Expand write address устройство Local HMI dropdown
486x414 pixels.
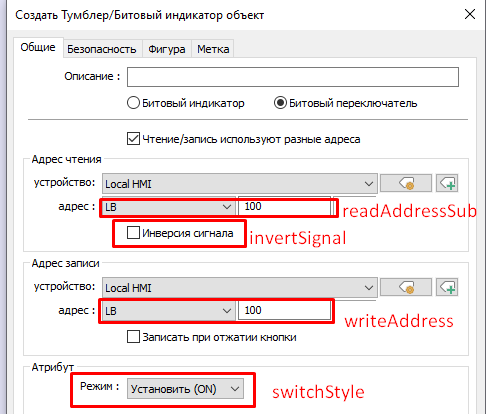240,287
